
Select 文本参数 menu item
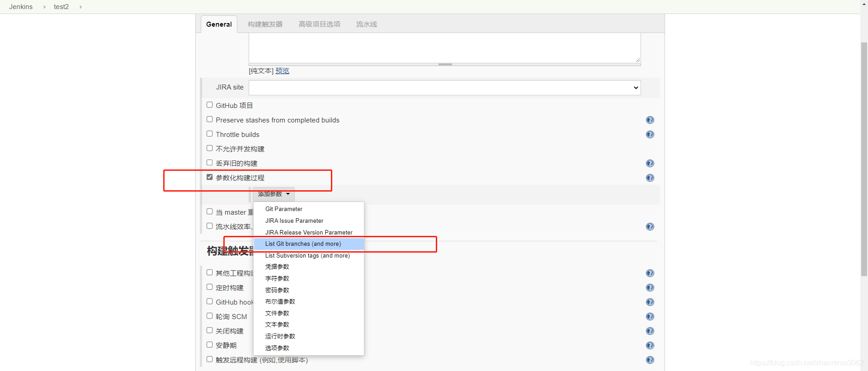[x=309, y=325]
